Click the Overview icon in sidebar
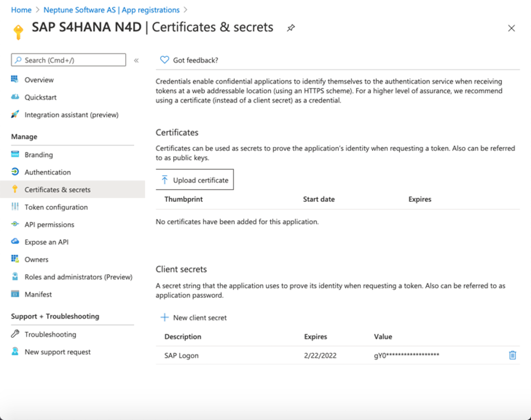Image resolution: width=531 pixels, height=420 pixels. point(15,80)
